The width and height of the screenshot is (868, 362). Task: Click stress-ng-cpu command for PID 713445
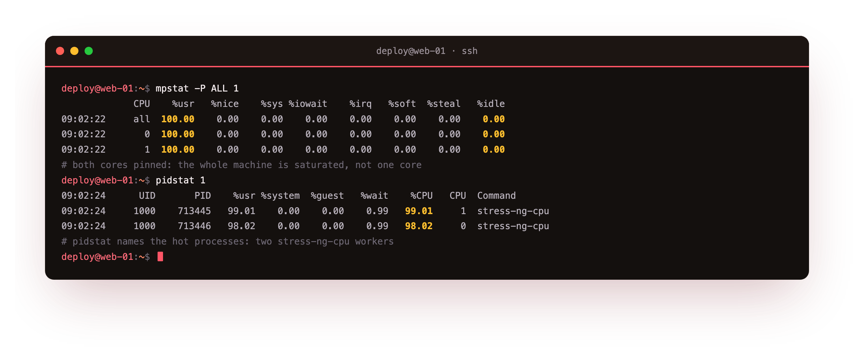click(x=513, y=211)
